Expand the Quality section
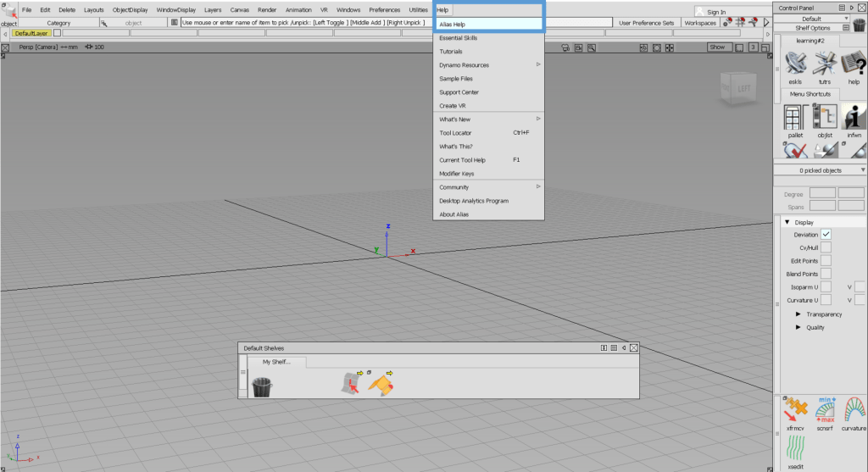This screenshot has width=868, height=472. pos(798,327)
